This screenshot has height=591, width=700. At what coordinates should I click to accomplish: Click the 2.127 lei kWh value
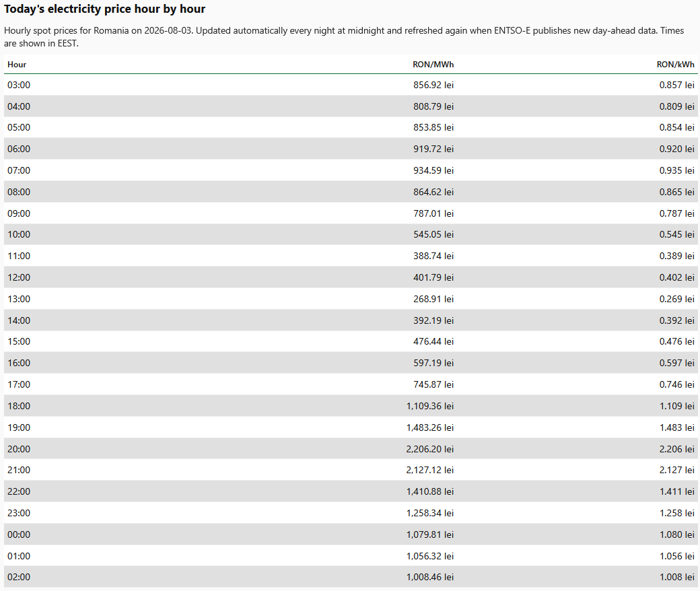pos(677,470)
